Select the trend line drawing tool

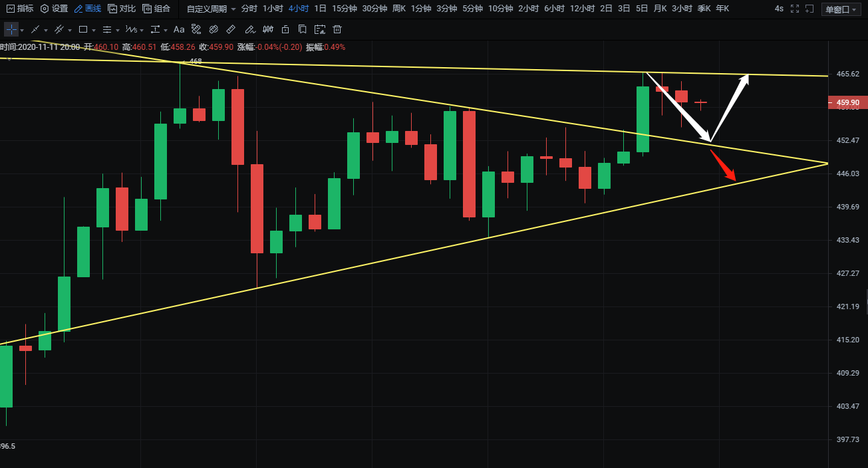(35, 30)
